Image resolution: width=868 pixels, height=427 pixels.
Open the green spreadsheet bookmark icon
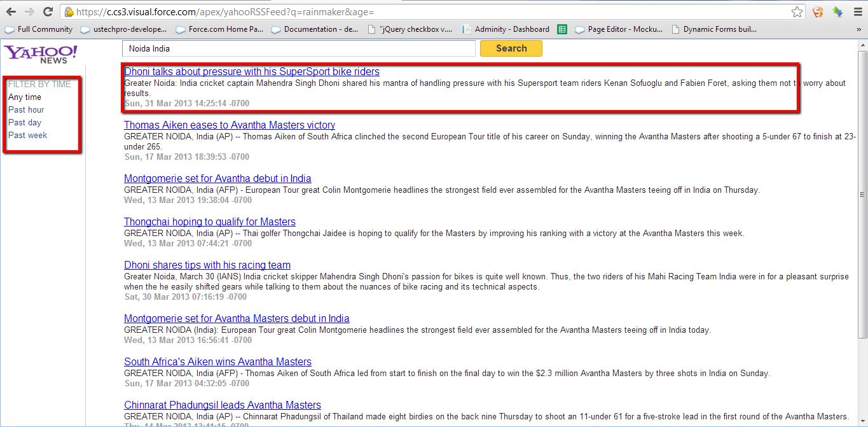(x=561, y=29)
